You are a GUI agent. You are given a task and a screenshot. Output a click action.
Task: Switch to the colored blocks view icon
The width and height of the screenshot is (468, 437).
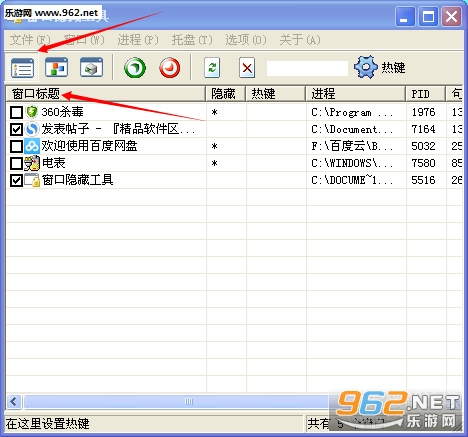click(56, 67)
